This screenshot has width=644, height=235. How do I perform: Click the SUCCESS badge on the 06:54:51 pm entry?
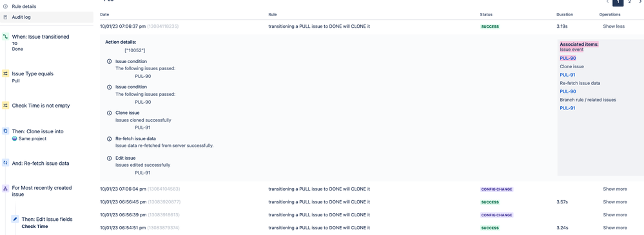[489, 228]
